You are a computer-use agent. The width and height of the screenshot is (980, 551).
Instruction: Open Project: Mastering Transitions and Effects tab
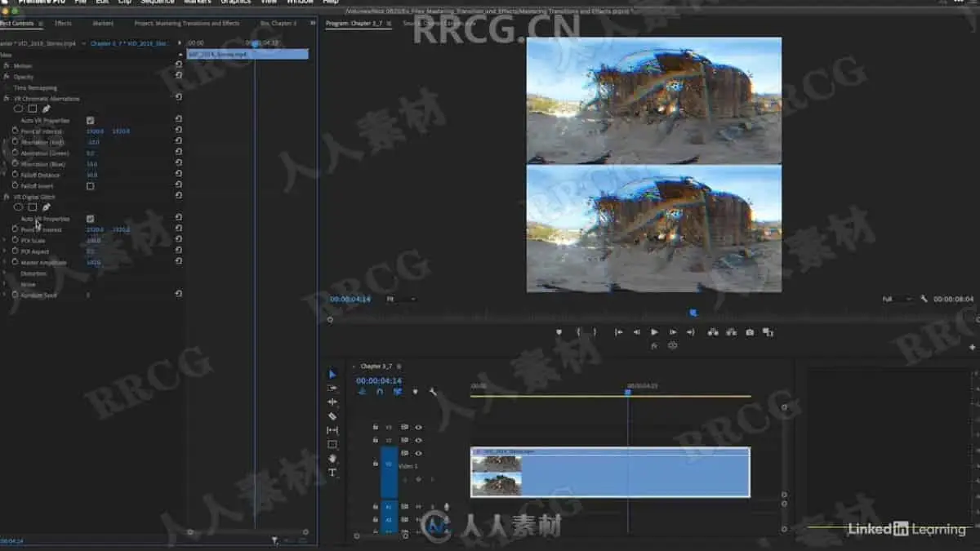[x=187, y=23]
